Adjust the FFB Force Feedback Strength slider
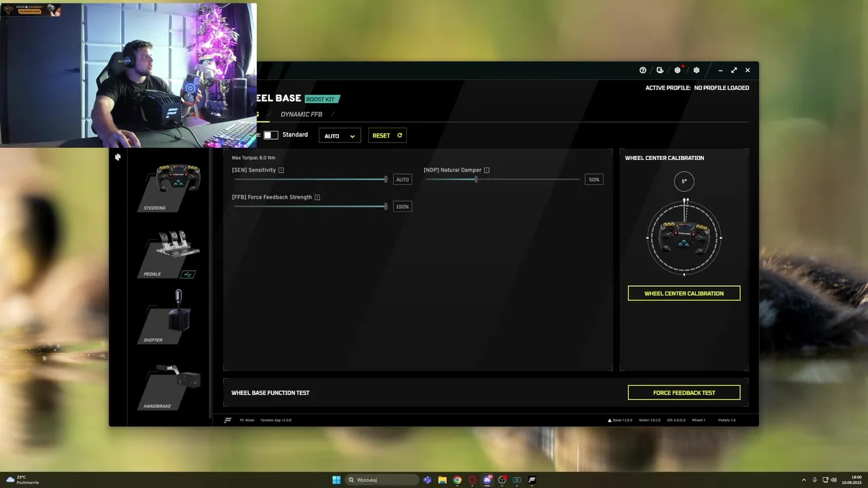Screen dimensions: 868x488 311,207
